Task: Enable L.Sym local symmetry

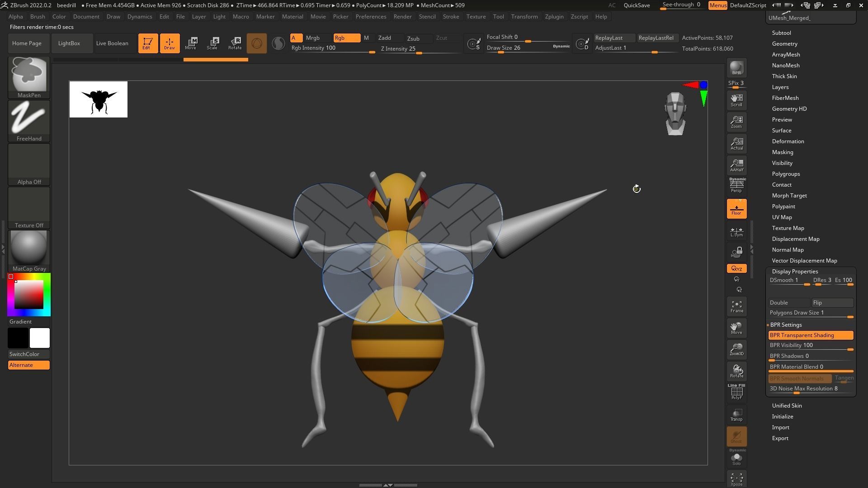Action: (736, 232)
